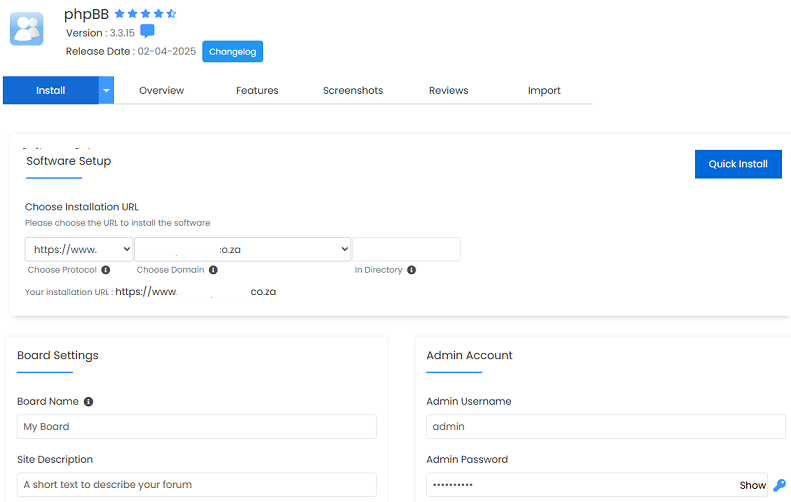The height and width of the screenshot is (502, 791).
Task: Open the Choose Domain dropdown
Action: click(x=242, y=249)
